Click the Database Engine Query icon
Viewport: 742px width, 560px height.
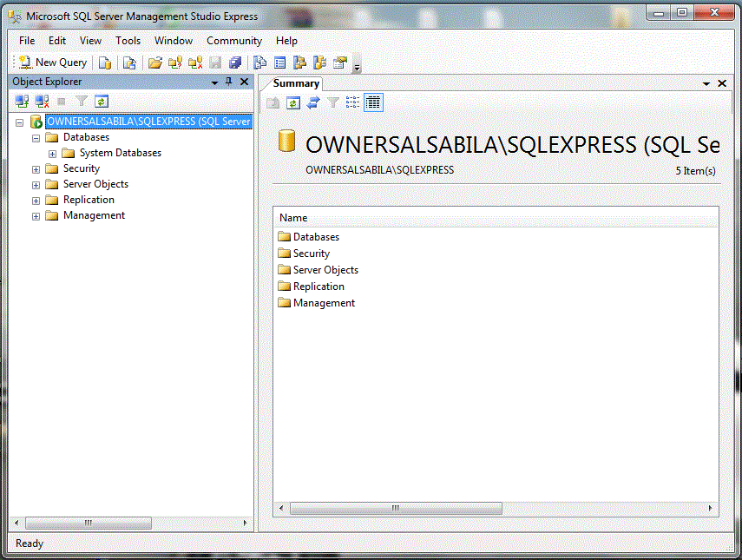(105, 63)
